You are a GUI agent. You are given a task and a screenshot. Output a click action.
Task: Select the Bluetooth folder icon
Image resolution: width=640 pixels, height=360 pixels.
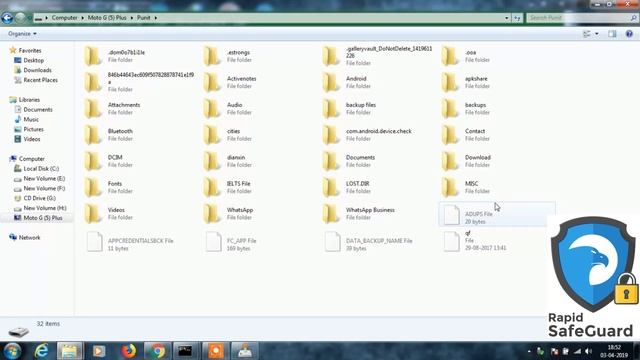coord(93,135)
